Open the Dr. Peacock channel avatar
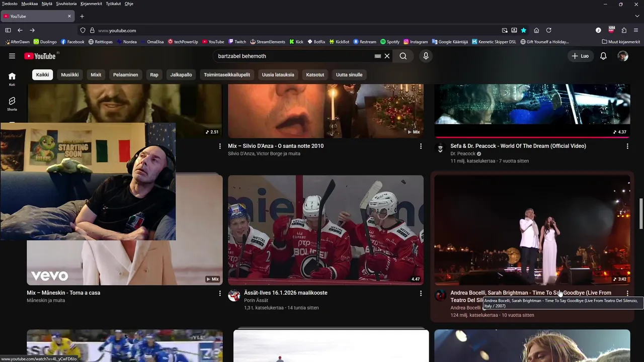The image size is (644, 362). click(x=440, y=148)
